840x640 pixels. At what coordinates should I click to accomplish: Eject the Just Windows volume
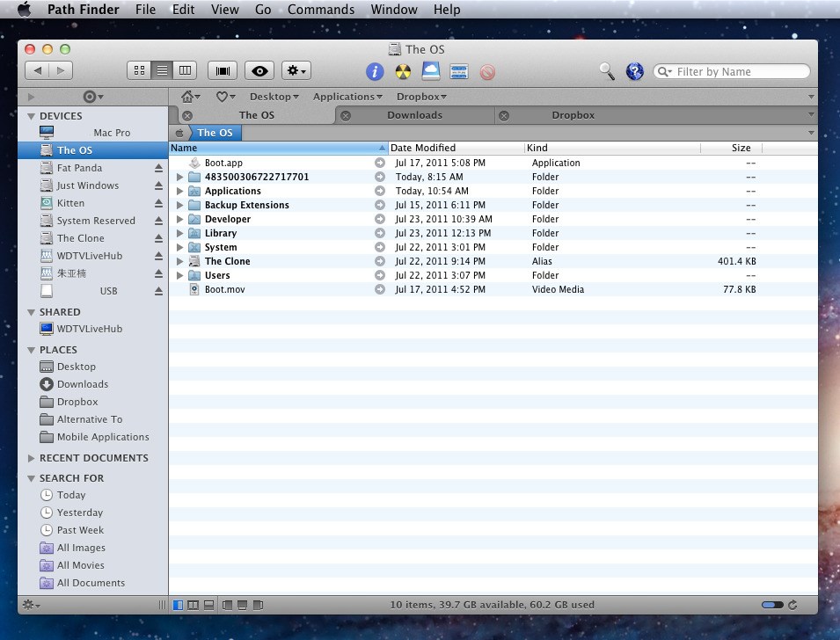158,185
